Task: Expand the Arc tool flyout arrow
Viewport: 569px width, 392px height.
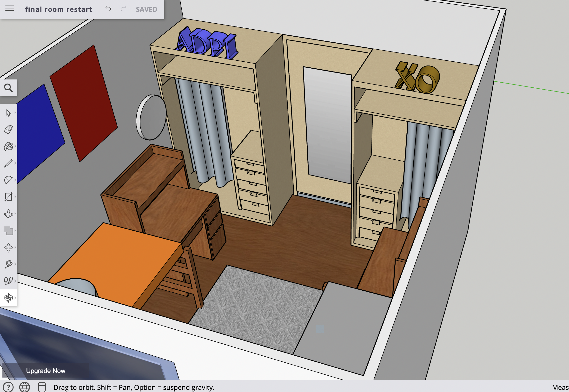Action: point(15,180)
